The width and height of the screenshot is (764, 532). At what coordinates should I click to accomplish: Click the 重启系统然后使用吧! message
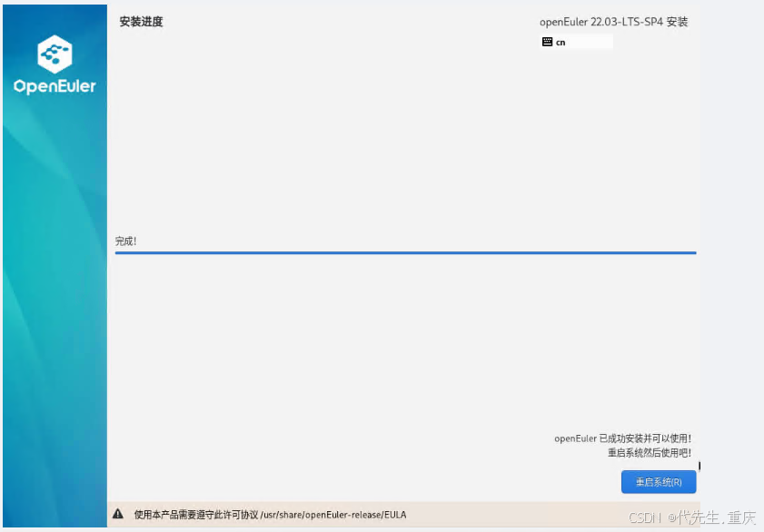pyautogui.click(x=650, y=453)
